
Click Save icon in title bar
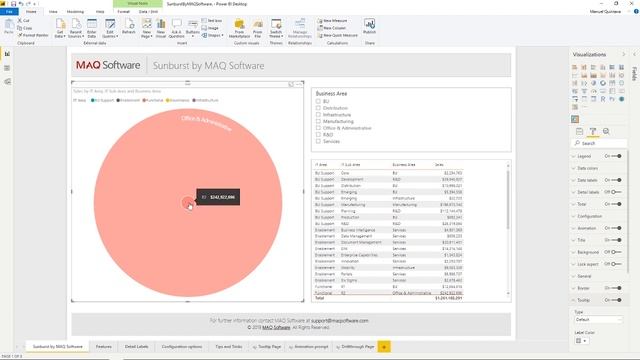(13, 4)
